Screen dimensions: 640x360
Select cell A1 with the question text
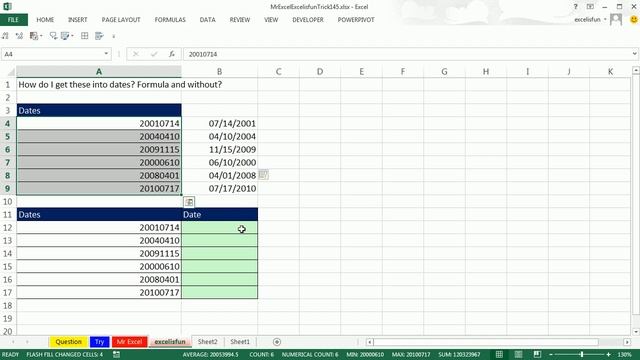coord(99,84)
